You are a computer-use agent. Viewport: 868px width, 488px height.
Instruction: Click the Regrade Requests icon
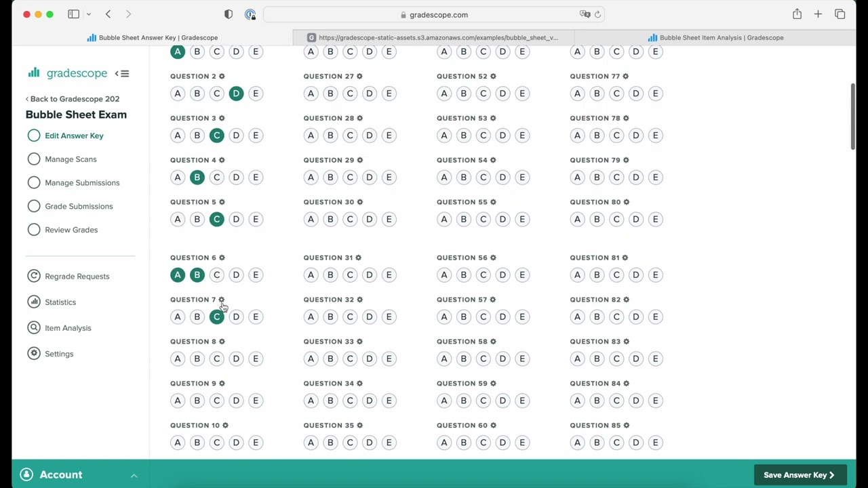coord(34,277)
